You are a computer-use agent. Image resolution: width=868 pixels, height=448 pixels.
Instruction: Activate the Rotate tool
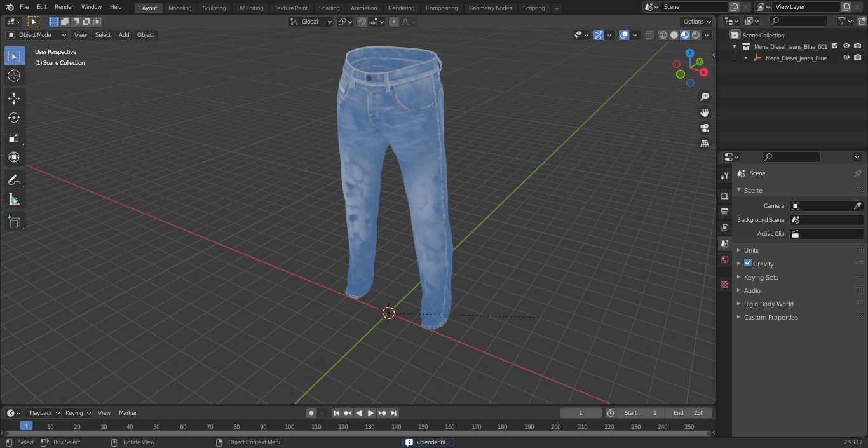(x=14, y=118)
